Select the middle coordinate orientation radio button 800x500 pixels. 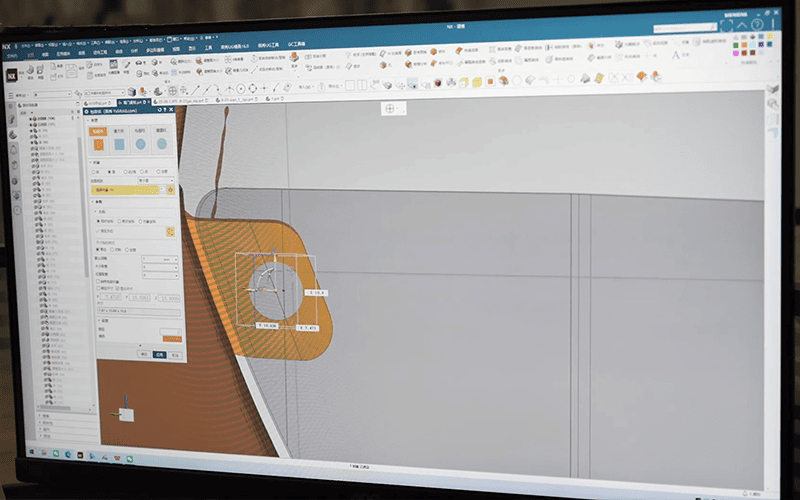(x=119, y=221)
